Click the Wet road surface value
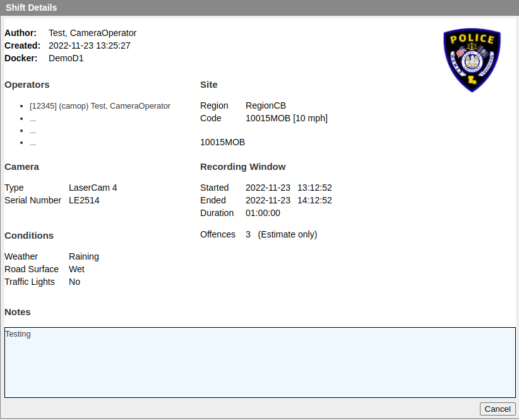Image resolution: width=519 pixels, height=420 pixels. point(76,269)
